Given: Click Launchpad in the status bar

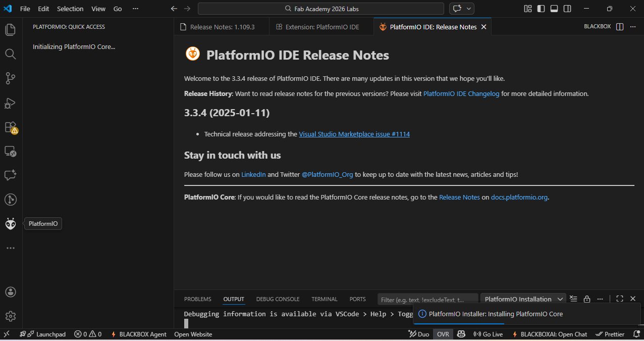Looking at the screenshot, I should (x=42, y=334).
